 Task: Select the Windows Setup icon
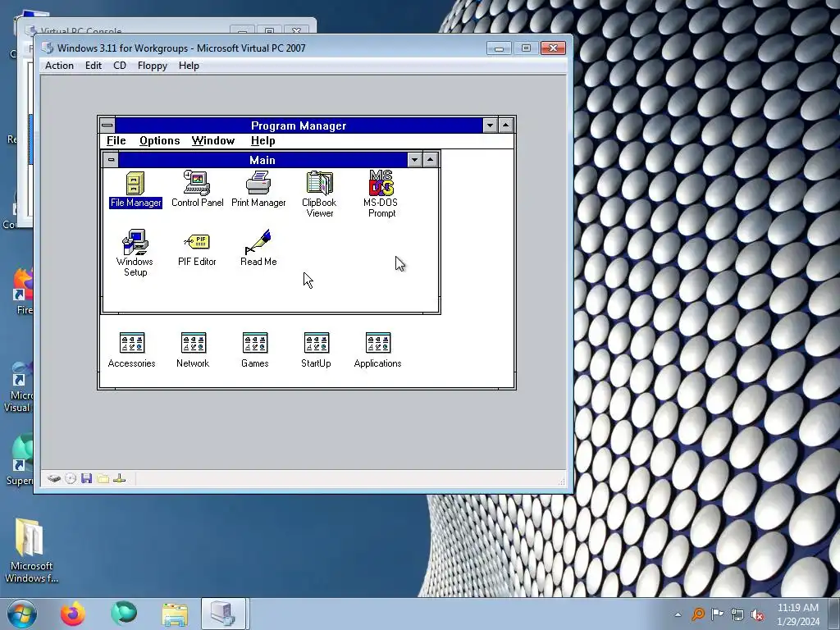click(135, 253)
